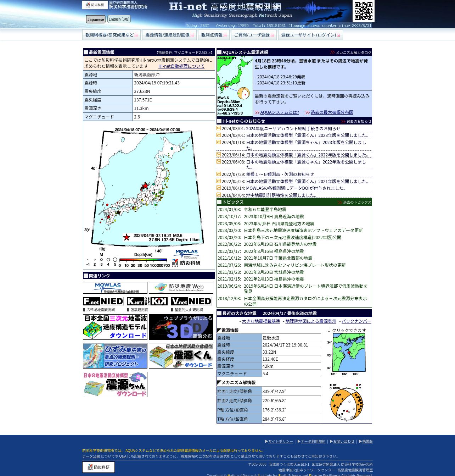The height and width of the screenshot is (476, 455).
Task: Open メカニズム解カタログ link
Action: click(353, 52)
